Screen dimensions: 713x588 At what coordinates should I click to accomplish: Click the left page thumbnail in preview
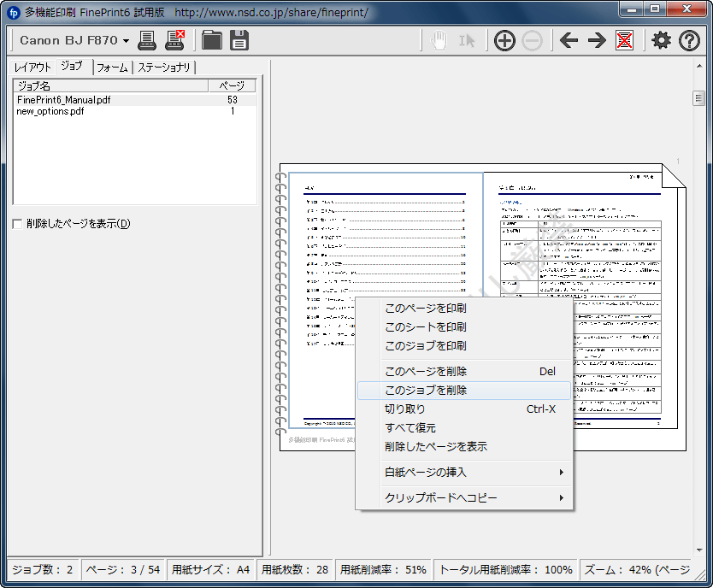(386, 300)
